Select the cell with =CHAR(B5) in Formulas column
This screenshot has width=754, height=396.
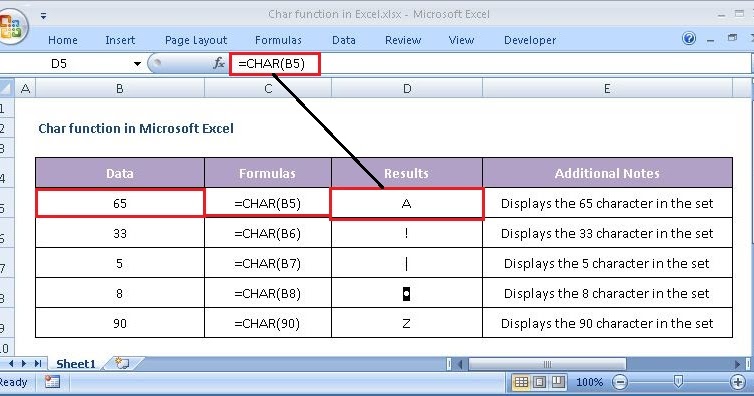pyautogui.click(x=268, y=203)
